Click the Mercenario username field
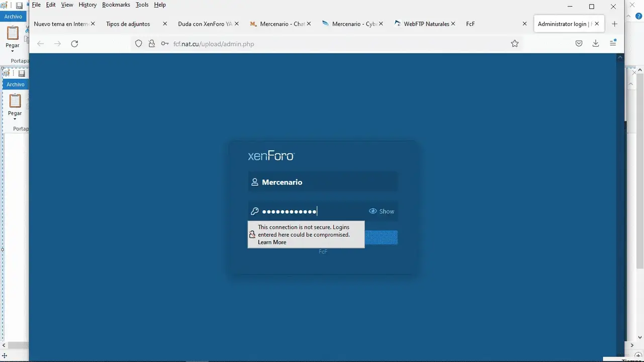 323,182
